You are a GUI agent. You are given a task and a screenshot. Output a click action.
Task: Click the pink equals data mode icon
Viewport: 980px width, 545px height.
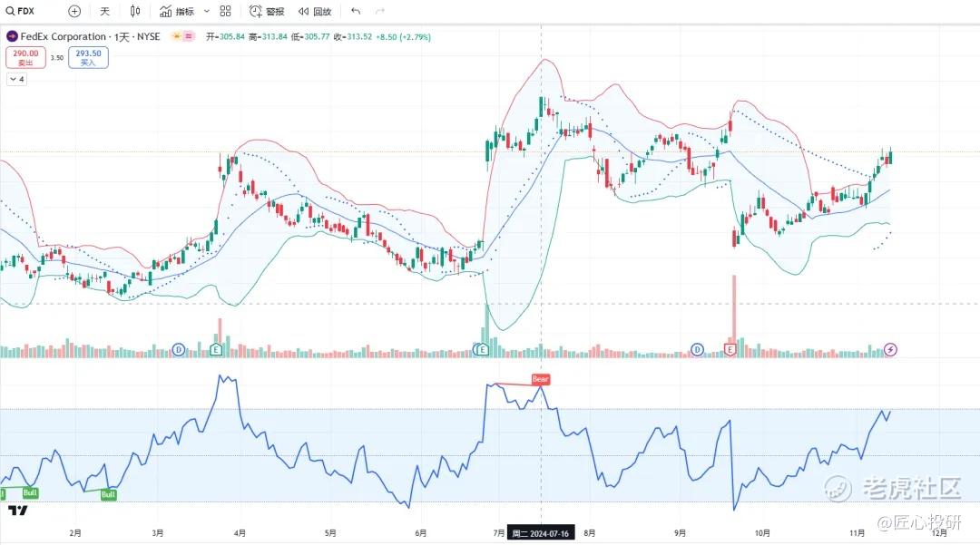click(188, 37)
